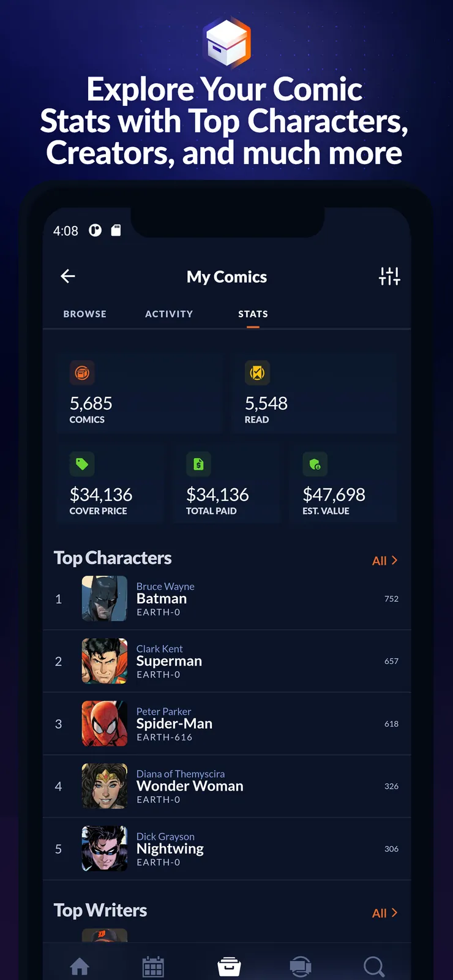Viewport: 453px width, 980px height.
Task: Click the green cover price tag icon
Action: tap(82, 464)
